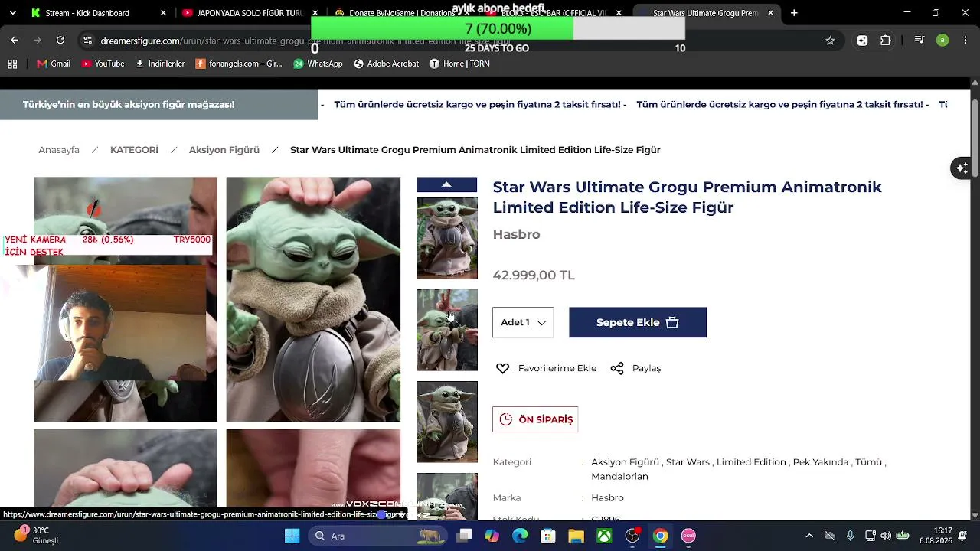Image resolution: width=980 pixels, height=551 pixels.
Task: Open the apps grid in bookmarks bar
Action: (12, 64)
